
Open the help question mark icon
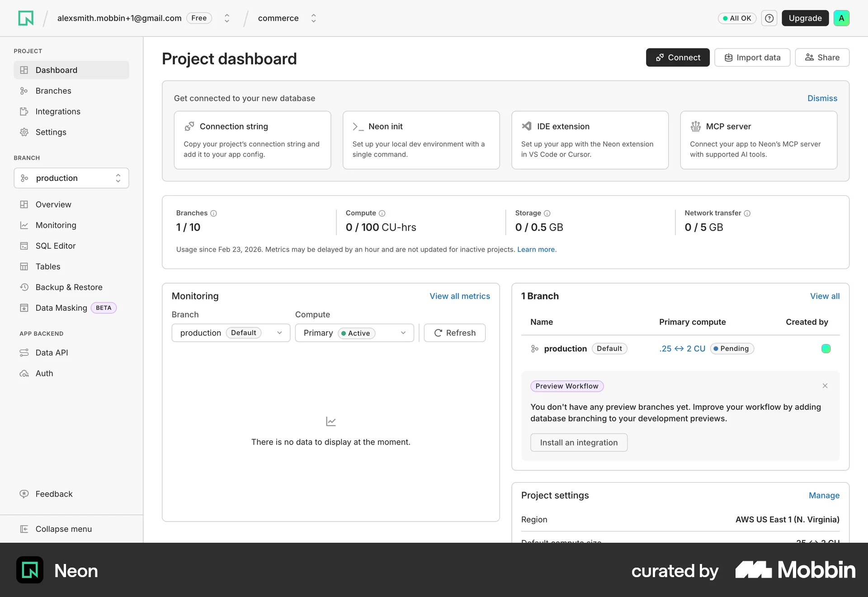tap(769, 18)
